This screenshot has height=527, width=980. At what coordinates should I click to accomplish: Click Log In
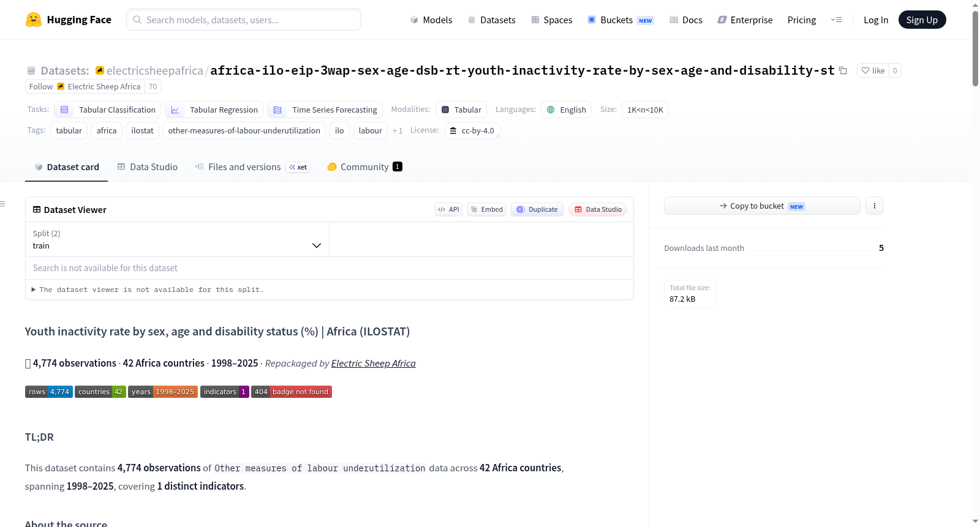pyautogui.click(x=876, y=20)
